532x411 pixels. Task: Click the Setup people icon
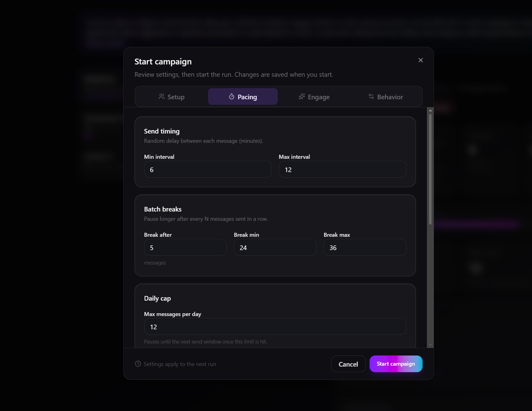pos(162,97)
